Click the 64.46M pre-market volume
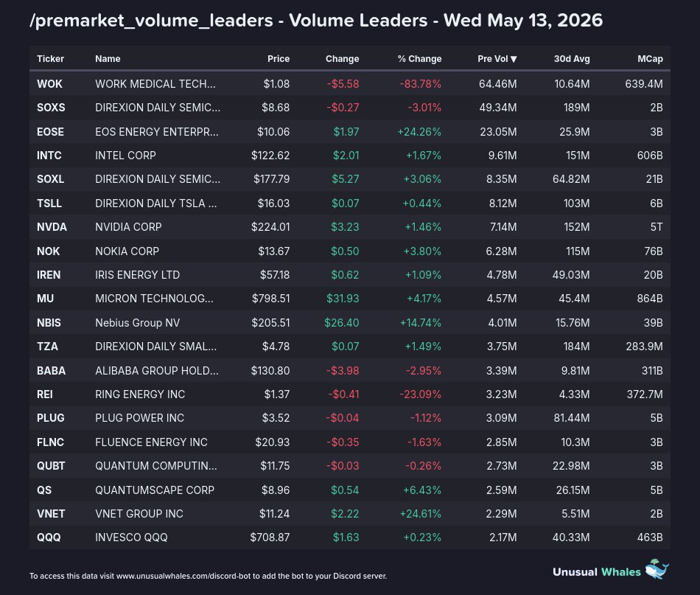The width and height of the screenshot is (700, 595). [498, 84]
